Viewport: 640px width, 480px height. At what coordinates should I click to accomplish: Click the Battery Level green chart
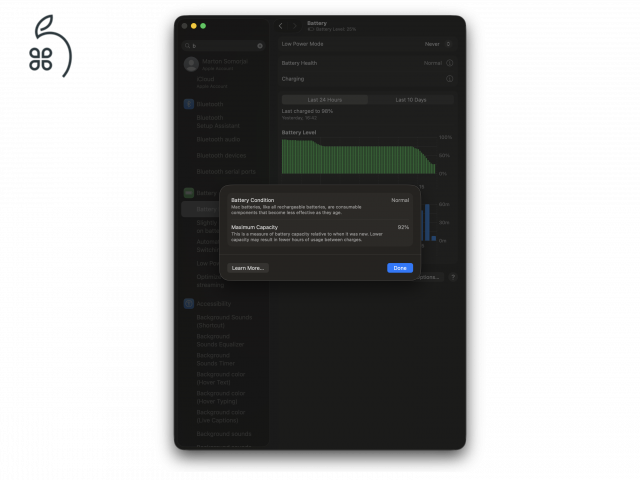[358, 157]
